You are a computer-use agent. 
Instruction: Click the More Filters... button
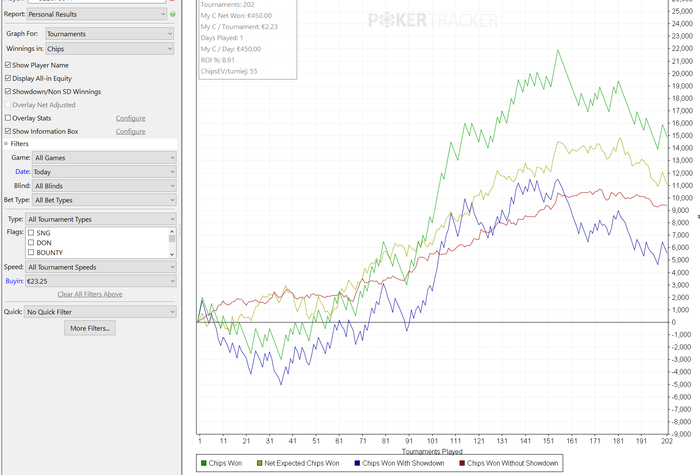click(x=90, y=328)
